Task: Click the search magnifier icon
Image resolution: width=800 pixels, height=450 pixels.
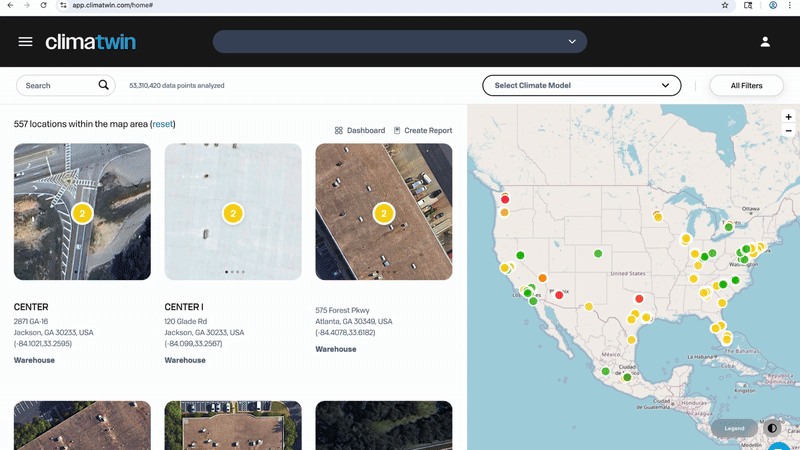Action: click(x=104, y=85)
